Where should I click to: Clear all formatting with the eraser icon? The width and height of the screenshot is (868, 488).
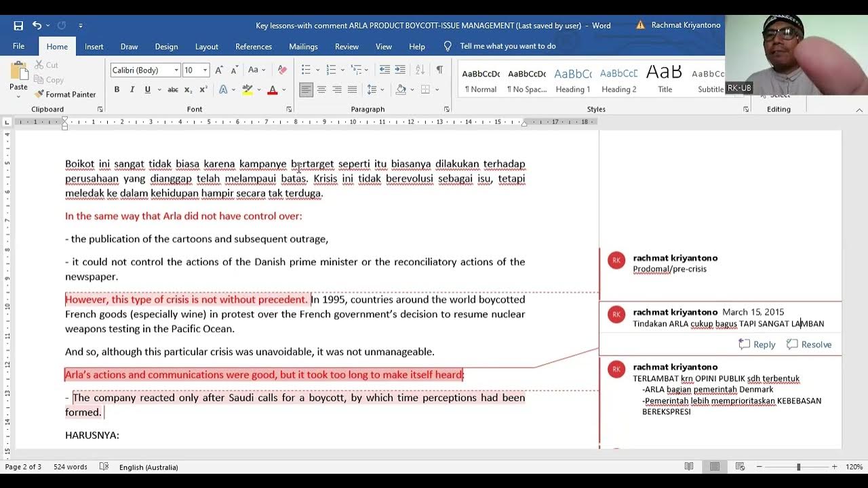tap(282, 70)
